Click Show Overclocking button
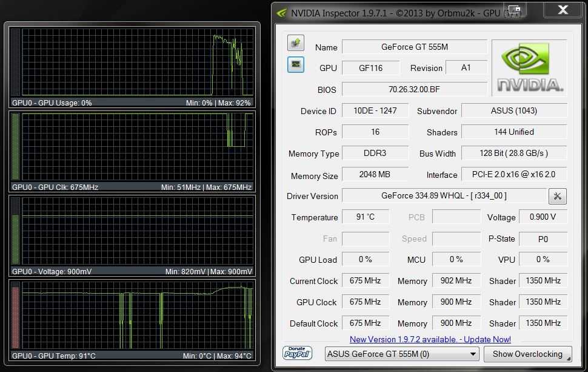Screen dimensions: 588x372 tap(527, 354)
